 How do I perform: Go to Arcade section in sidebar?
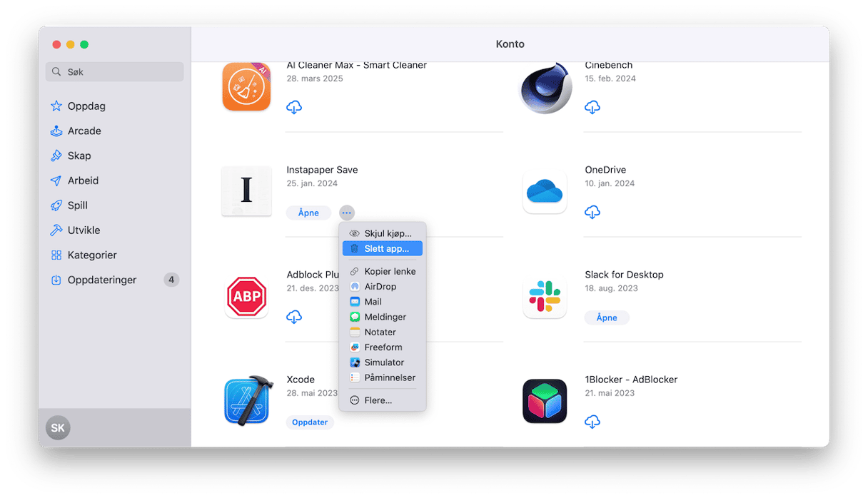tap(84, 131)
